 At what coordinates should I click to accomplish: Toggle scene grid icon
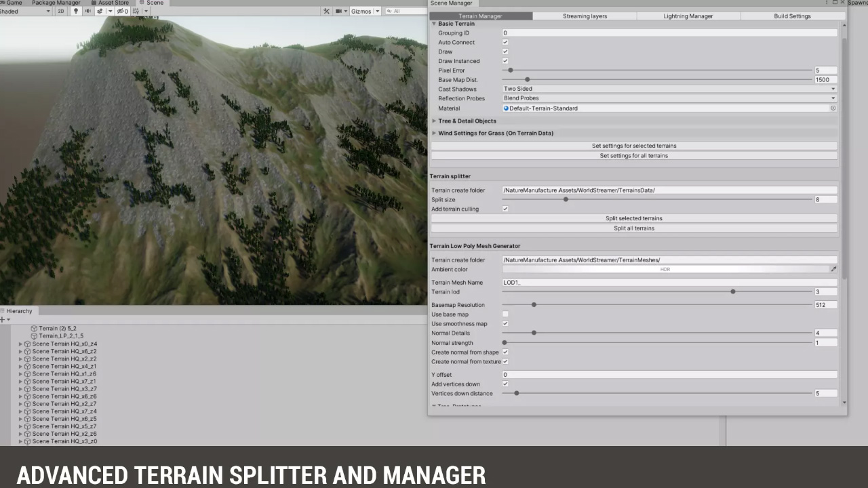tap(135, 11)
